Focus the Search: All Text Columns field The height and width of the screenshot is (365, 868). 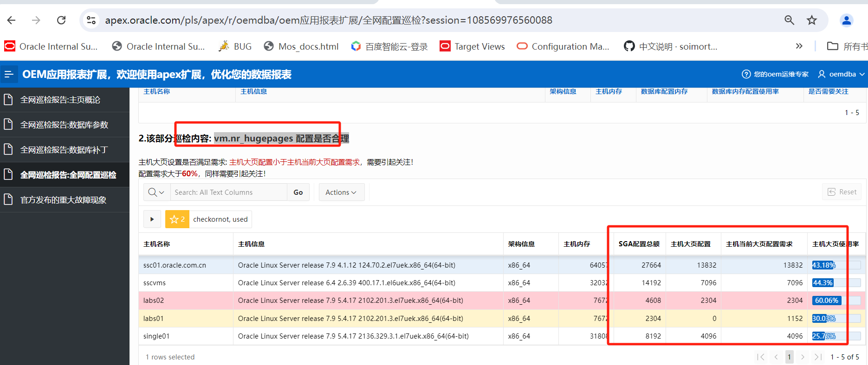coord(228,192)
